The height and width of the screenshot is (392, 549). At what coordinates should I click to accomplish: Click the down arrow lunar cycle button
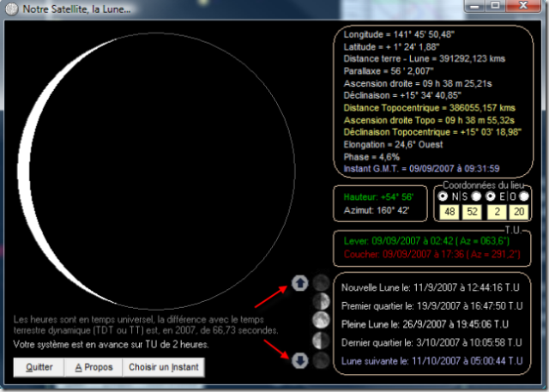(300, 360)
